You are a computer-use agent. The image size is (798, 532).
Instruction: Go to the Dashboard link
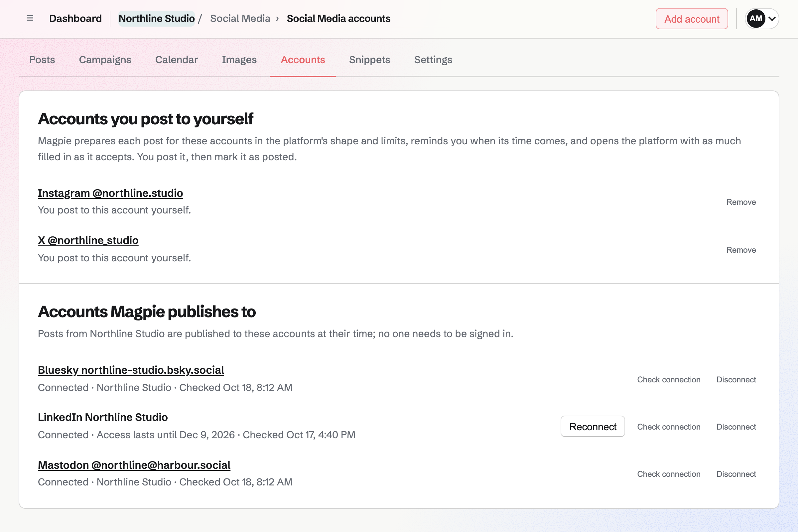point(75,19)
